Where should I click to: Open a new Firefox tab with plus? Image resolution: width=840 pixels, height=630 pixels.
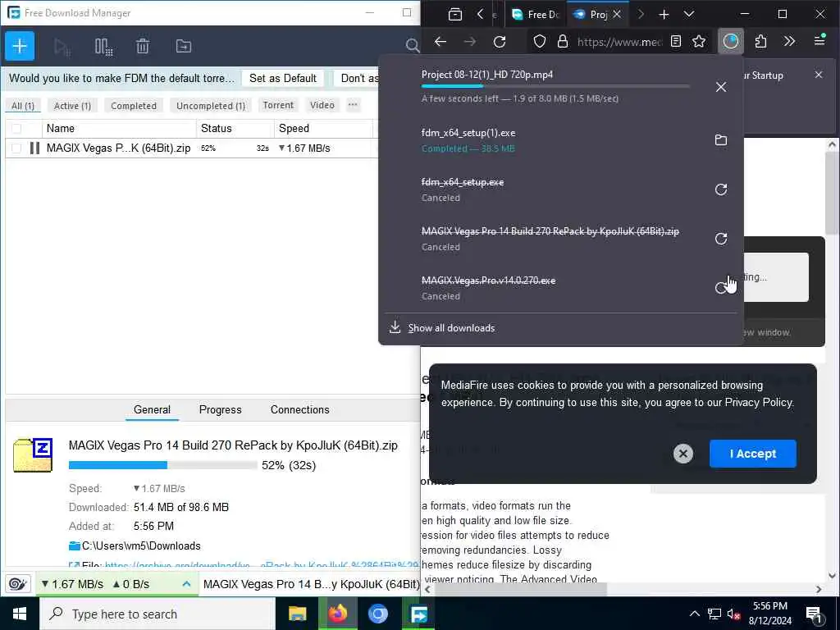(x=664, y=15)
